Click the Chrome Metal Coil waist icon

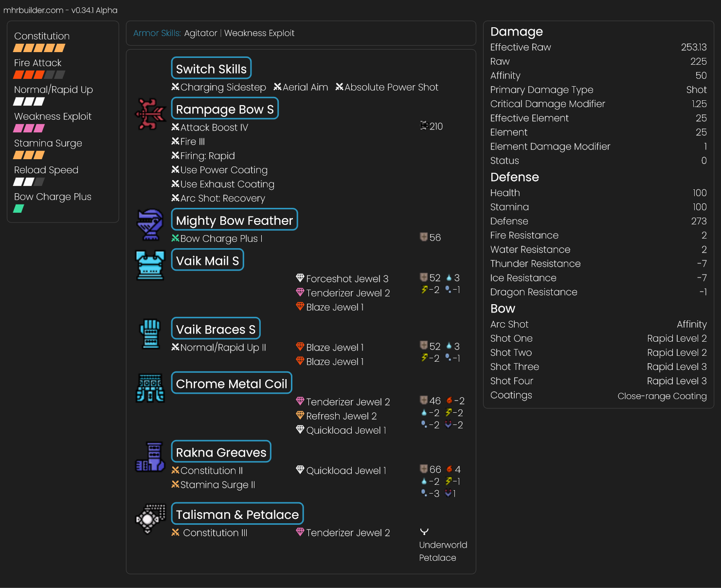(x=150, y=388)
